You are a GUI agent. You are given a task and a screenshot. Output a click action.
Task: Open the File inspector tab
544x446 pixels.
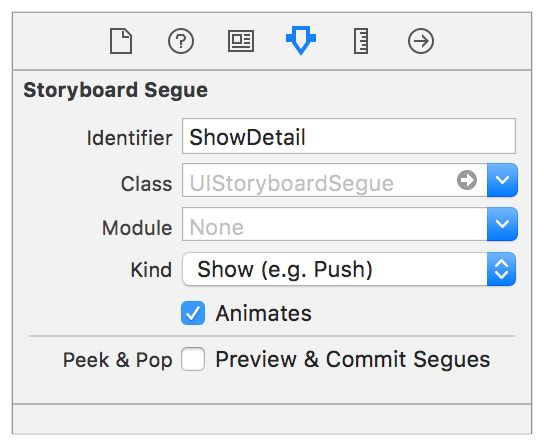point(121,41)
